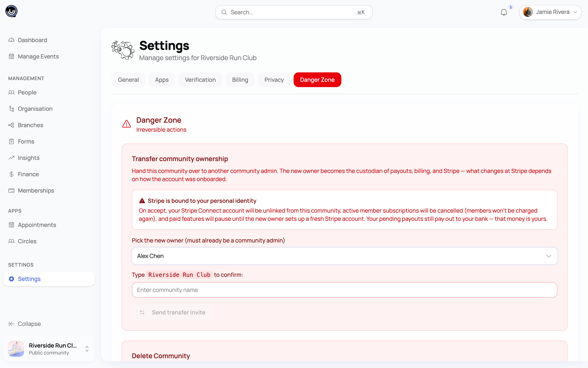Click the Enter community name field

(x=344, y=290)
